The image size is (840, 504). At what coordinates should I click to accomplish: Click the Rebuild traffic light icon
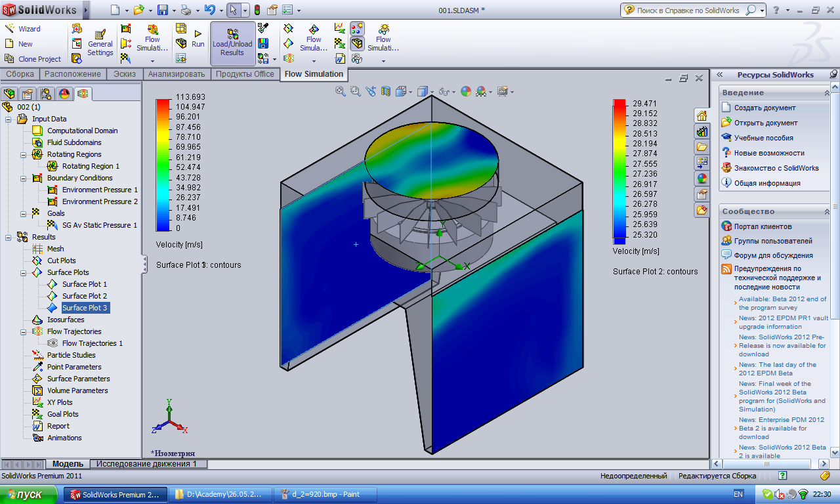tap(257, 10)
